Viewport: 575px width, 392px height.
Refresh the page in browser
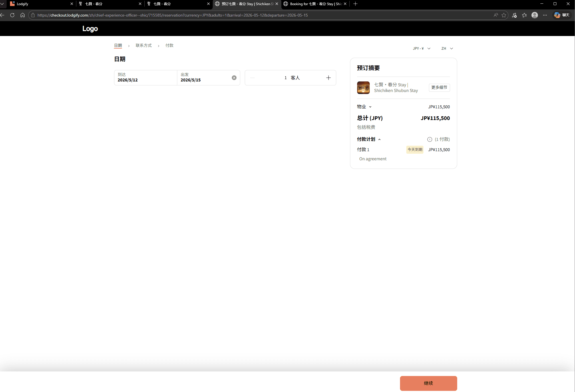(x=12, y=15)
